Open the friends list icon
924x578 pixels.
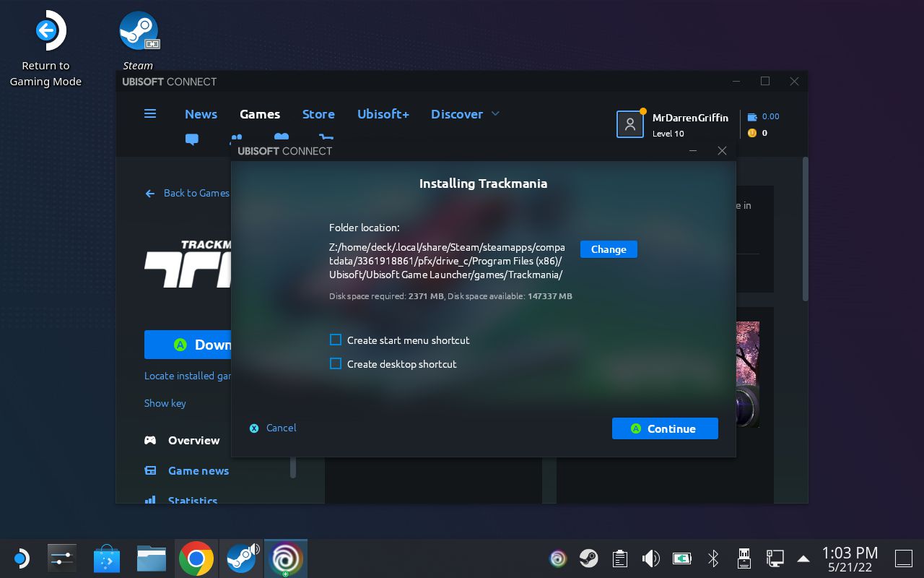[x=236, y=139]
